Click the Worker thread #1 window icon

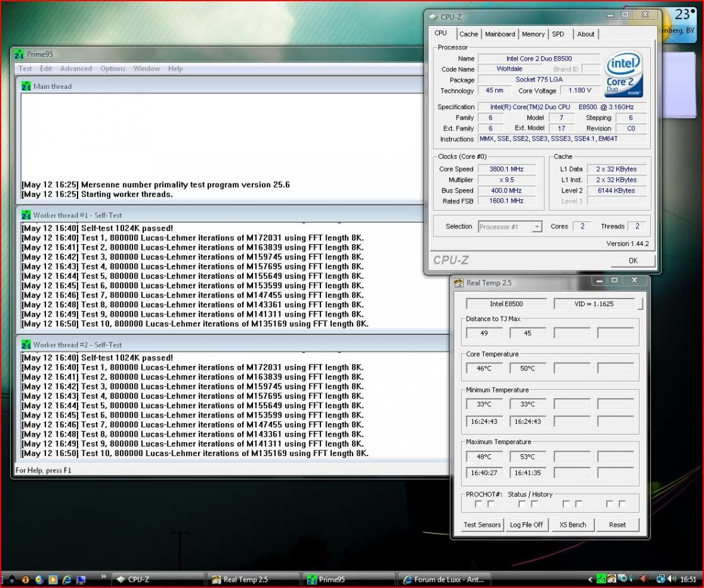[x=26, y=215]
